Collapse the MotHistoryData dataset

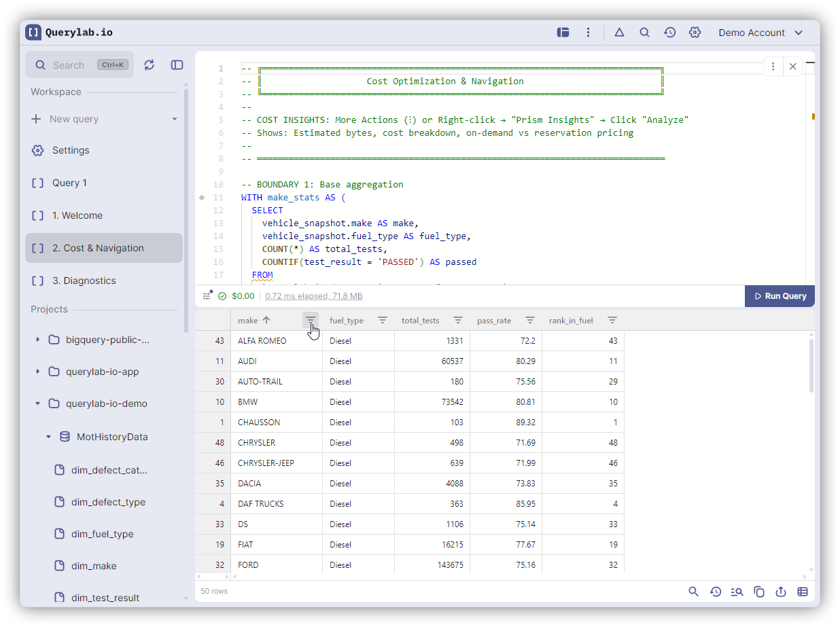48,437
